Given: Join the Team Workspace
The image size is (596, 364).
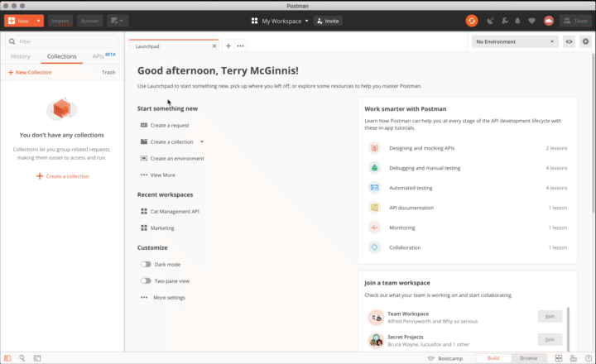Looking at the screenshot, I should coord(549,316).
